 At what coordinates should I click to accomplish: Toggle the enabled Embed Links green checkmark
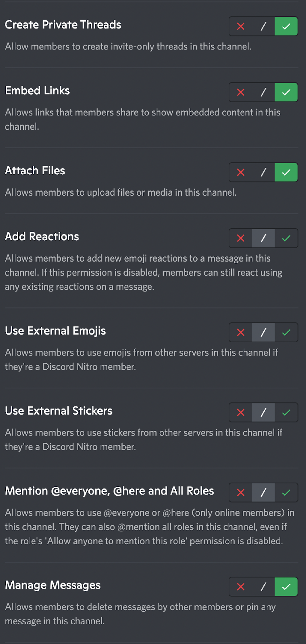point(286,93)
